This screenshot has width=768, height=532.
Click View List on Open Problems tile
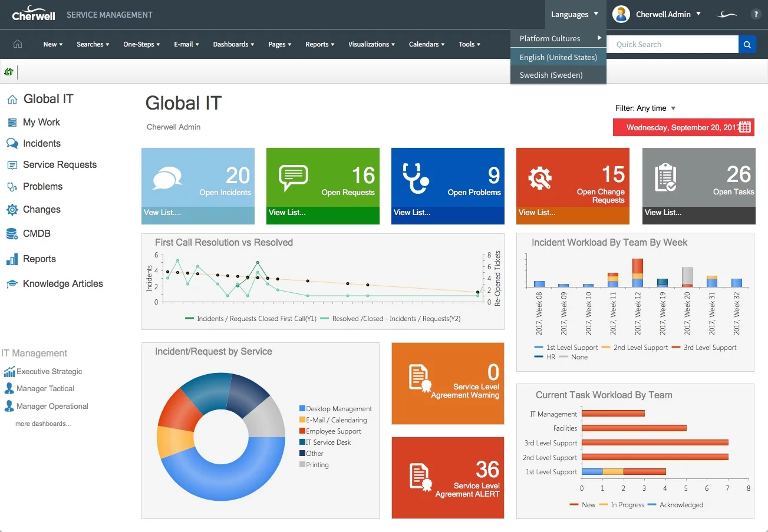(412, 212)
